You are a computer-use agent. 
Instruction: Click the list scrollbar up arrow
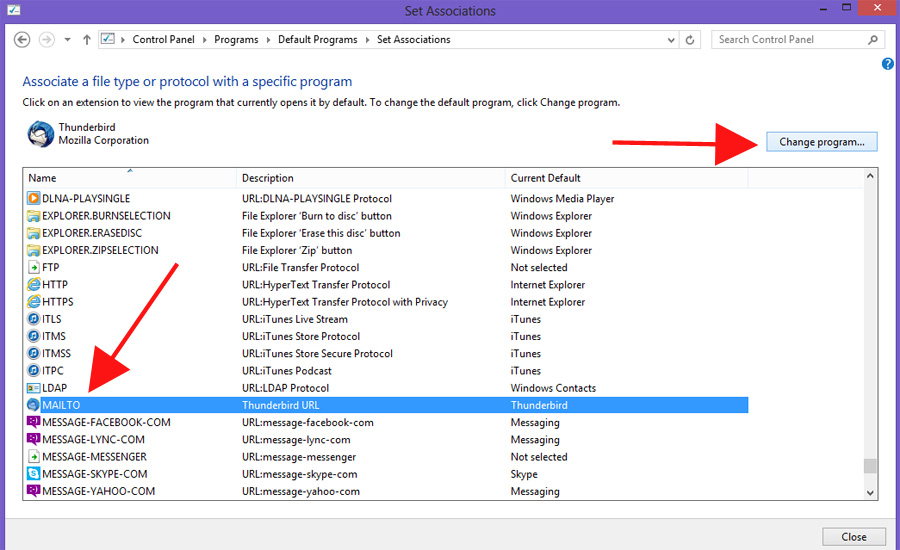[x=870, y=176]
